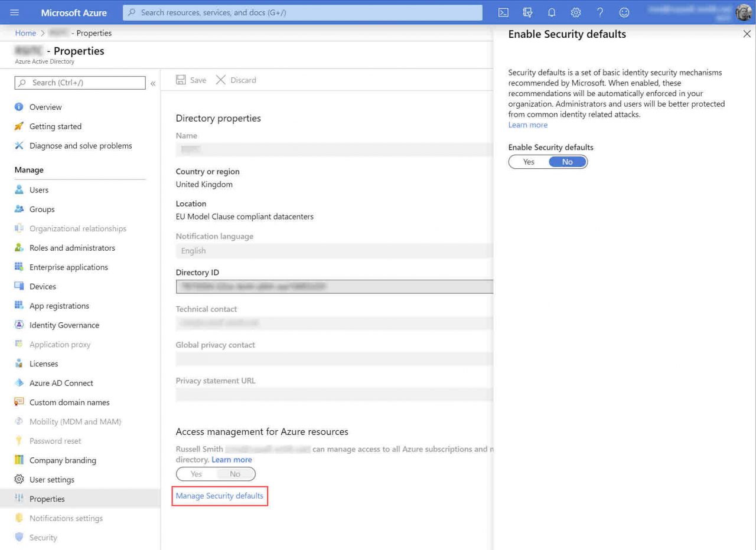Click the Privacy statement URL field
This screenshot has height=550, width=756.
334,395
